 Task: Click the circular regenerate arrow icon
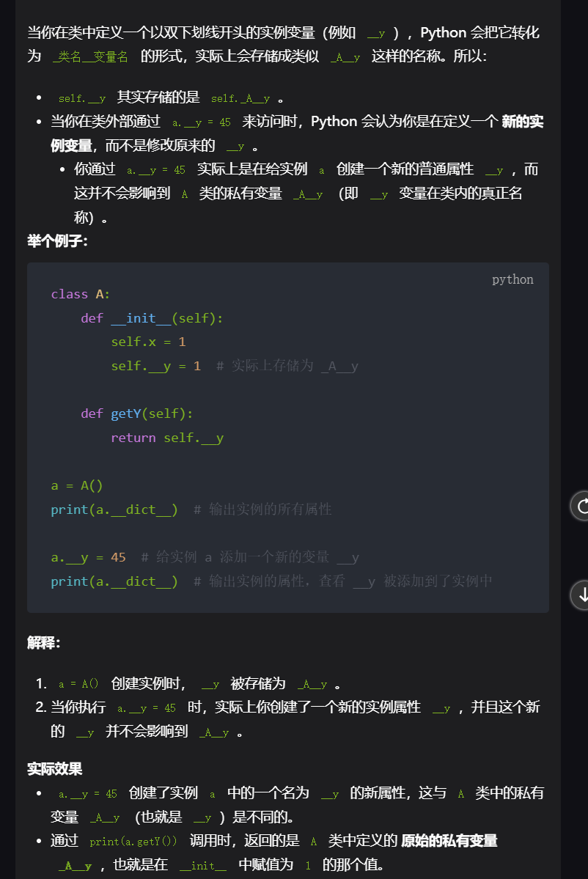(x=582, y=506)
